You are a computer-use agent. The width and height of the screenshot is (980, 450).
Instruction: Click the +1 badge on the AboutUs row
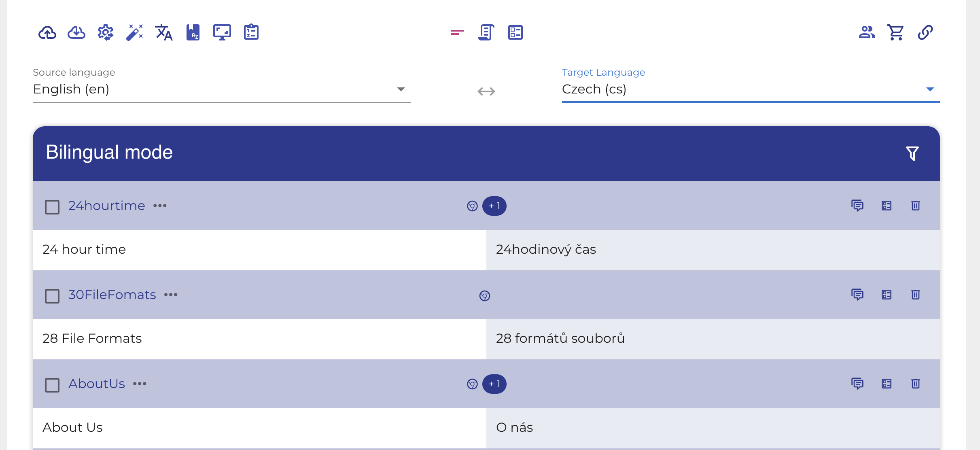(x=494, y=384)
